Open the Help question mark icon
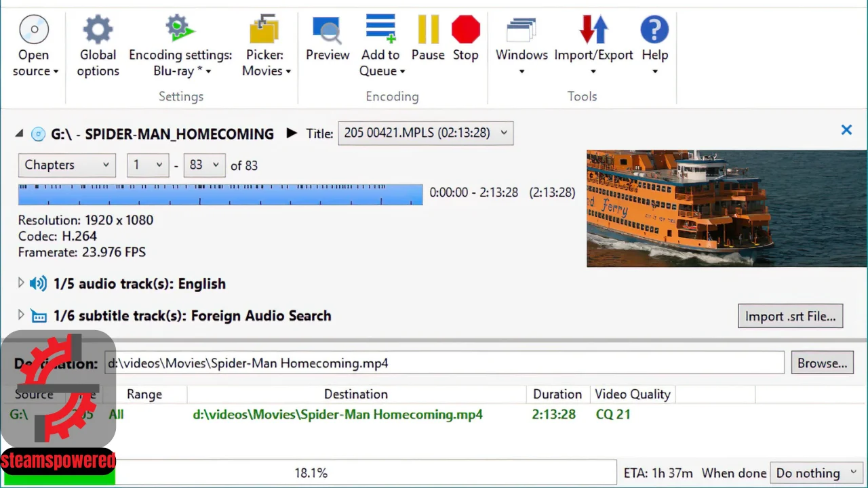 click(x=654, y=29)
